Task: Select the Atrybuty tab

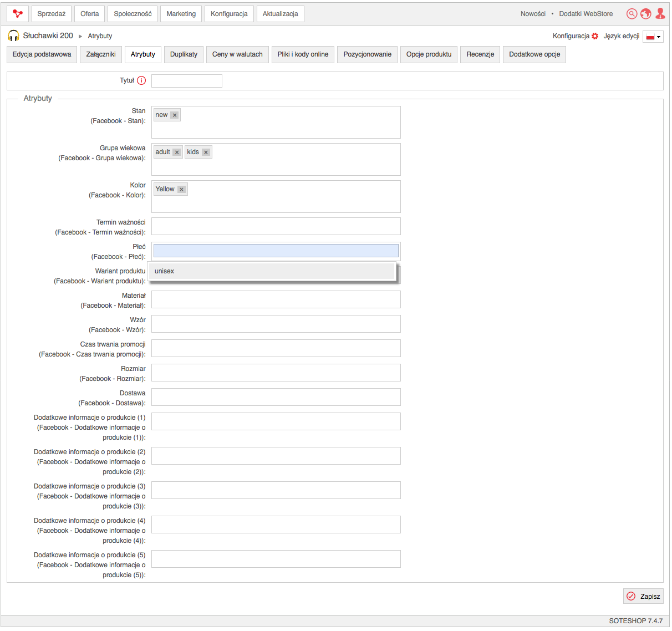Action: pos(143,54)
